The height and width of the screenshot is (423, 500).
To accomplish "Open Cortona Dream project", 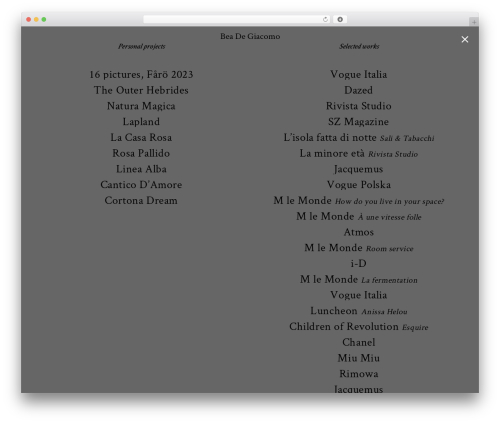I will (141, 200).
